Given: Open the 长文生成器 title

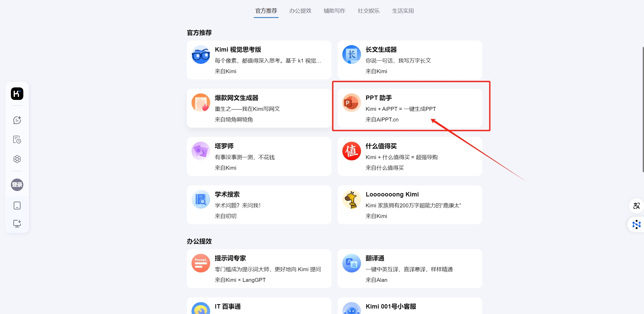Looking at the screenshot, I should [381, 50].
